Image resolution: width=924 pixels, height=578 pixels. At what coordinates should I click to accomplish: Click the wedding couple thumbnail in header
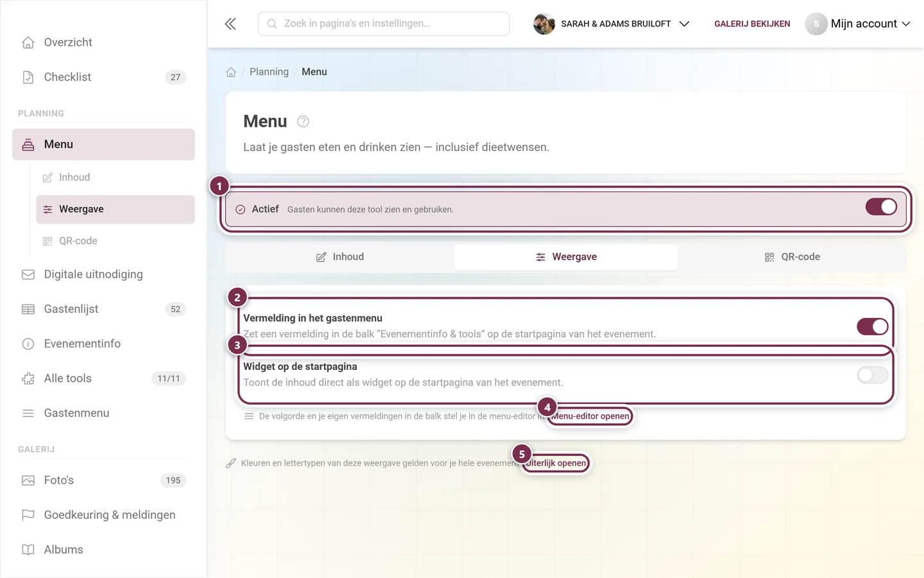tap(544, 24)
